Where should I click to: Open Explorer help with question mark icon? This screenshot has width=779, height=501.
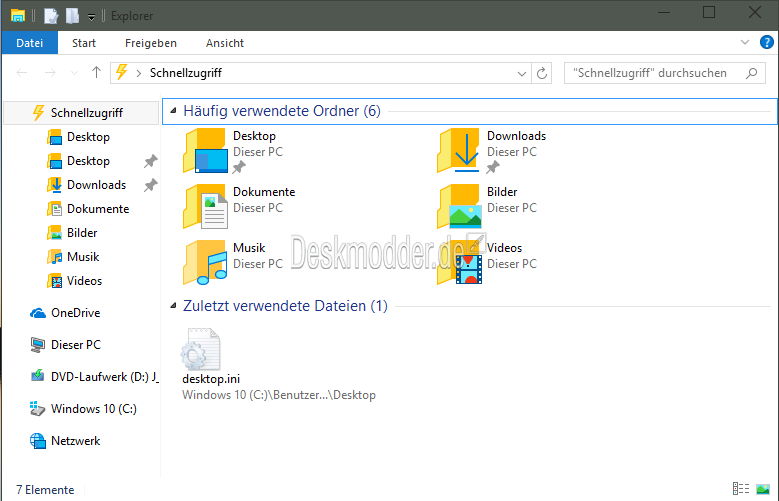click(x=767, y=43)
